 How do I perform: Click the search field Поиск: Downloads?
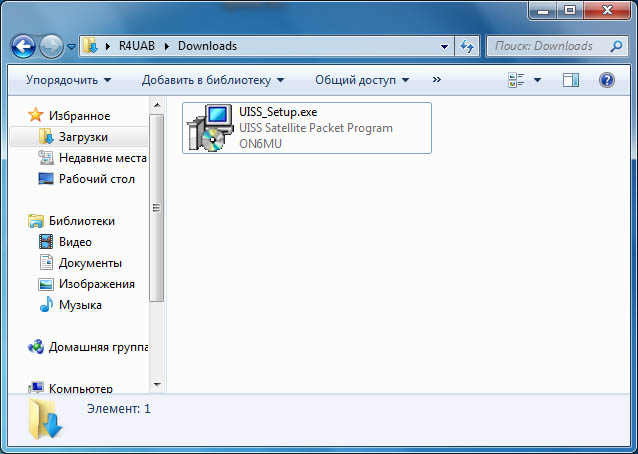point(557,46)
